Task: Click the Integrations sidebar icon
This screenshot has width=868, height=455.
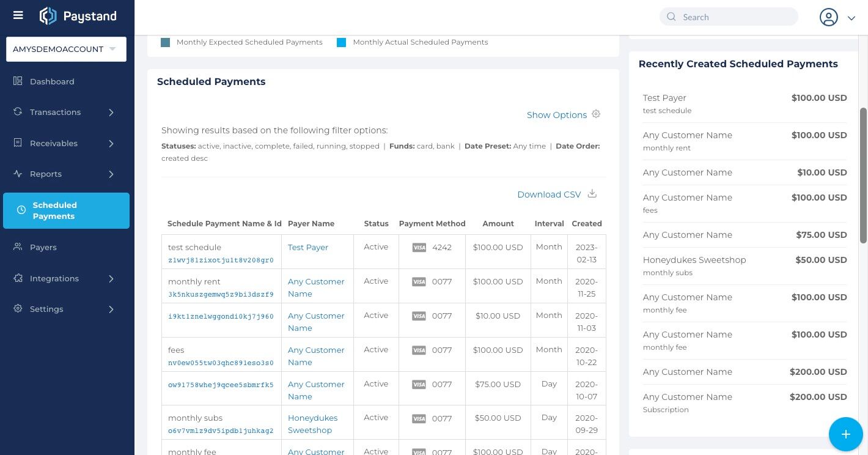Action: pos(18,278)
